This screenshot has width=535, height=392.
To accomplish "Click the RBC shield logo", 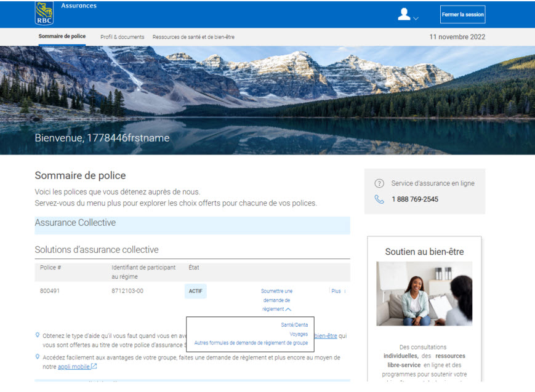I will [x=44, y=14].
